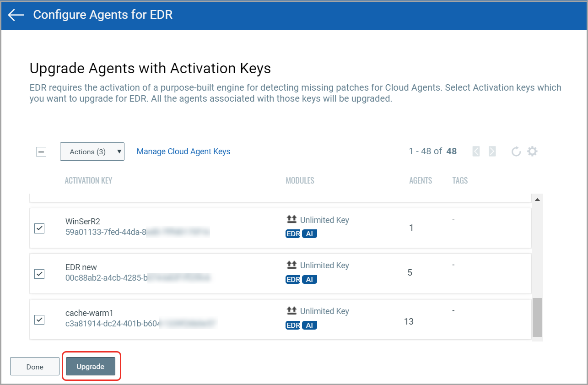Click the Done button

[34, 366]
